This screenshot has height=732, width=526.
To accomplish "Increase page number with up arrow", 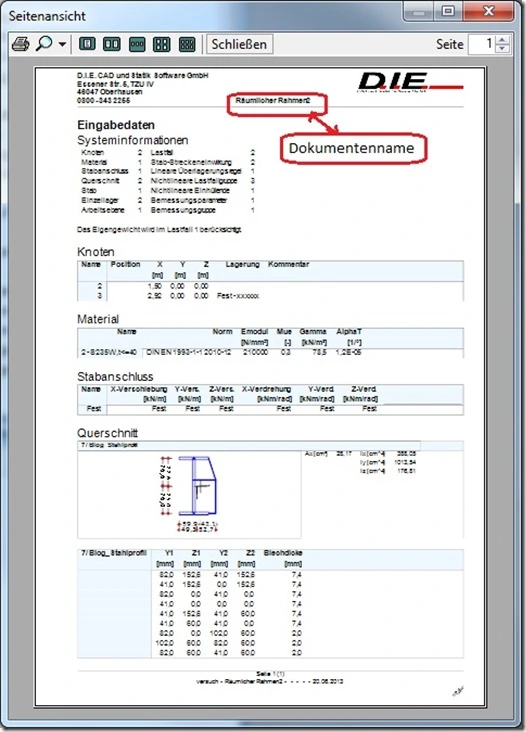I will coord(502,40).
